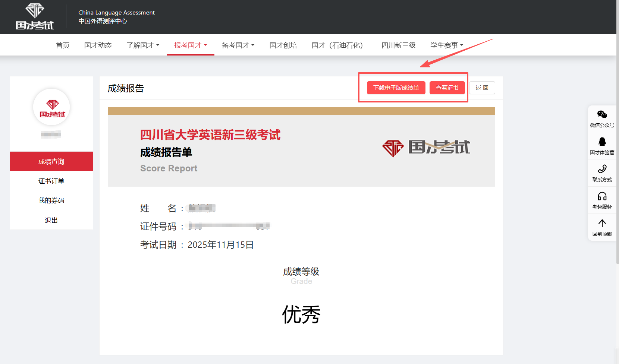
Task: Click the circular avatar logo above username
Action: (51, 107)
